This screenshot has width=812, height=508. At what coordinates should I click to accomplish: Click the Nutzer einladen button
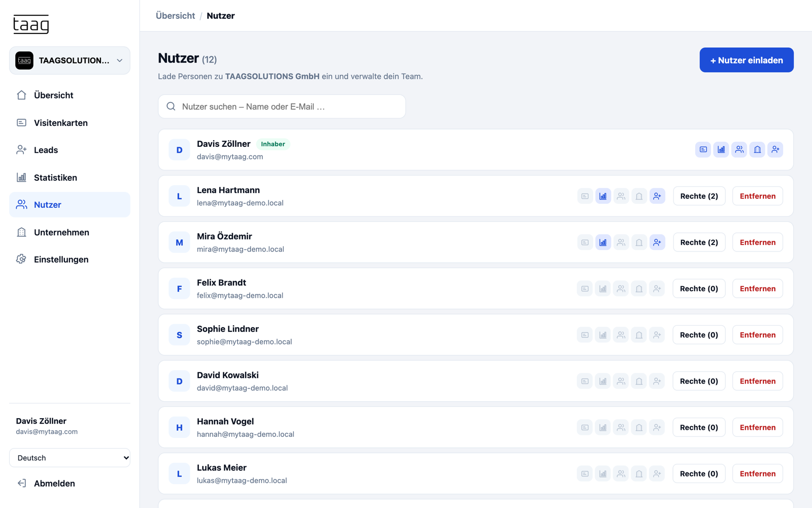(747, 60)
